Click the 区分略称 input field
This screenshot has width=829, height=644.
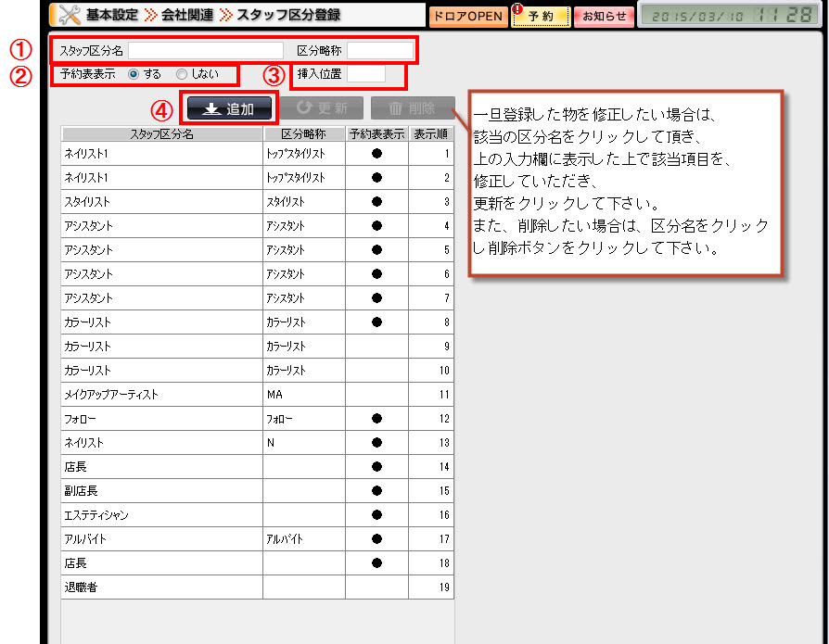point(380,50)
